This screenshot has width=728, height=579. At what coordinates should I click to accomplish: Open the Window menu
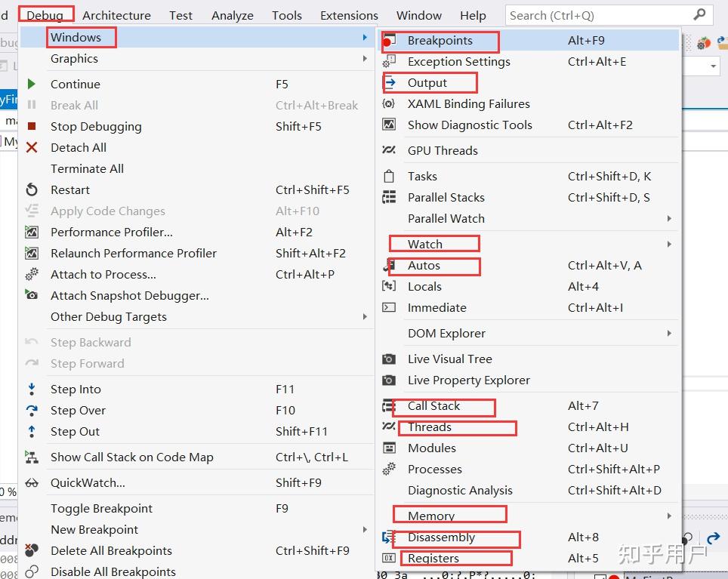click(x=419, y=15)
